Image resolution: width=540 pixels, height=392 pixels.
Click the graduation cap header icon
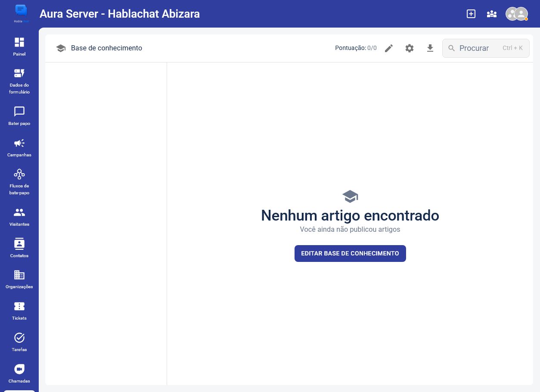61,48
